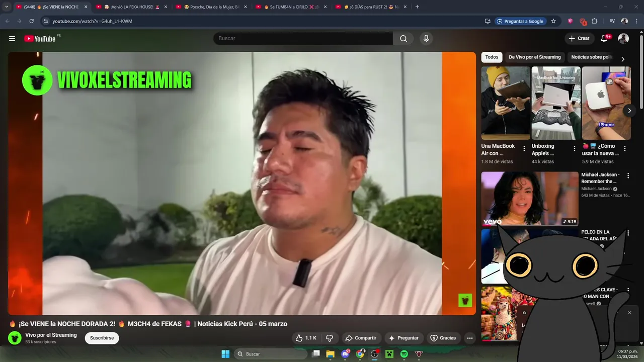Open options for Una MacBook Air video
The width and height of the screenshot is (644, 362).
point(524,149)
